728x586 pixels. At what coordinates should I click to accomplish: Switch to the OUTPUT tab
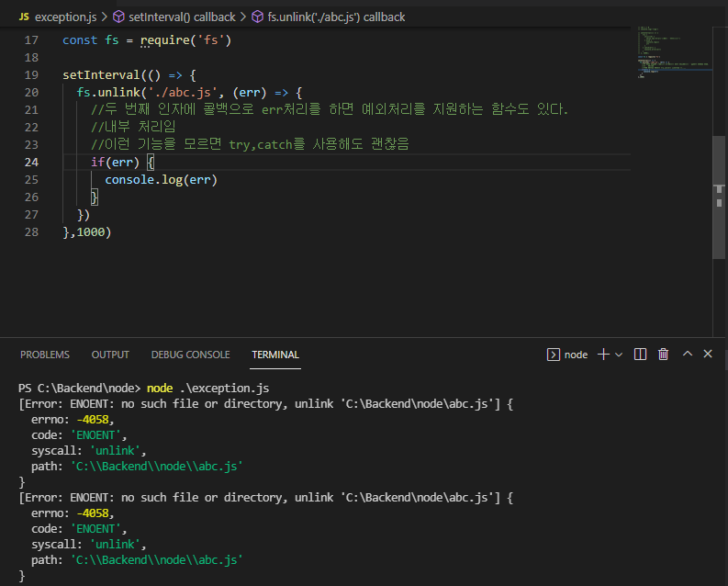pyautogui.click(x=110, y=355)
